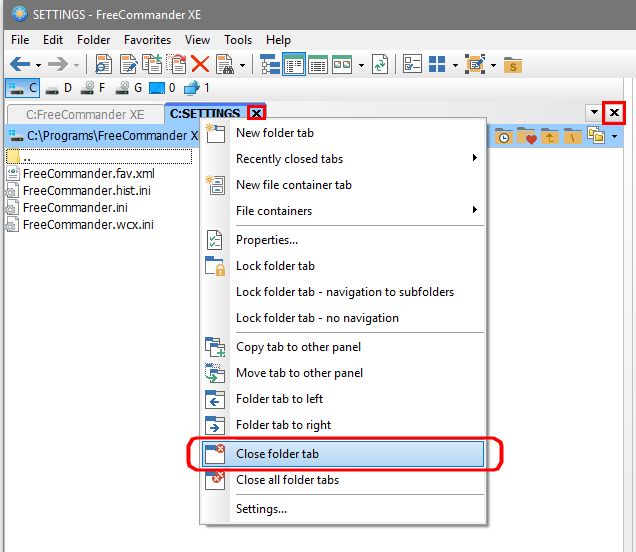Select the Network drive item 1
This screenshot has height=552, width=636.
pos(197,88)
